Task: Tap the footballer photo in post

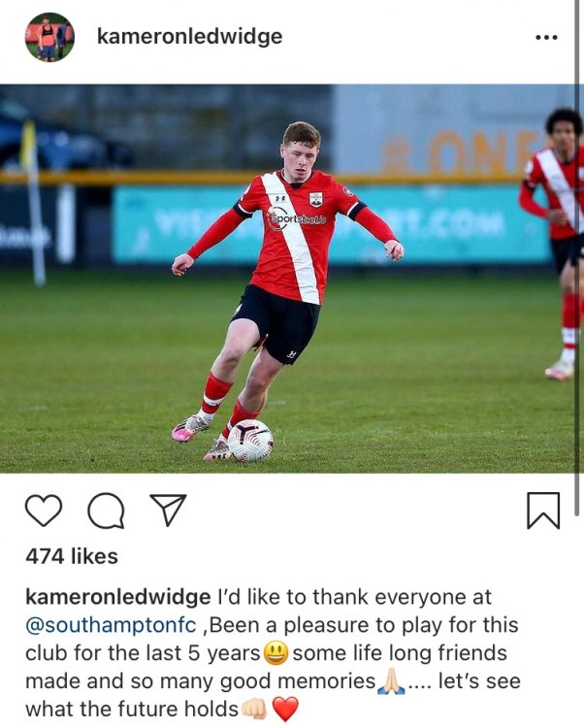Action: 287,279
